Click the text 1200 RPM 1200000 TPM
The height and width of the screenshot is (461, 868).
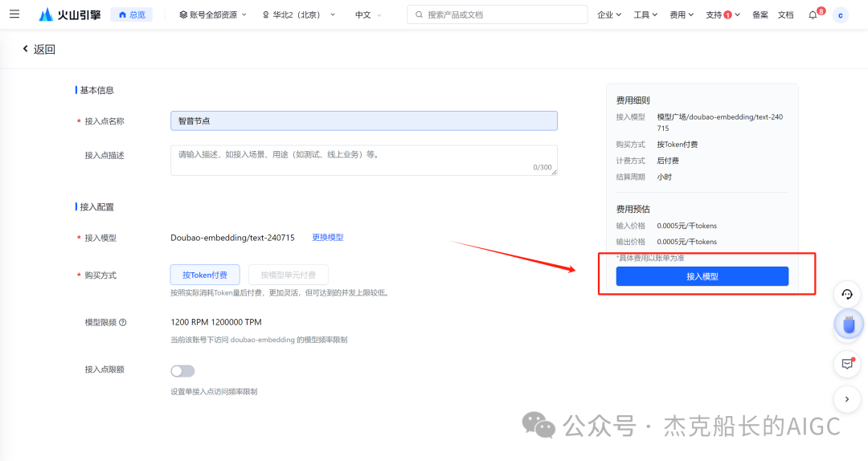(x=216, y=322)
